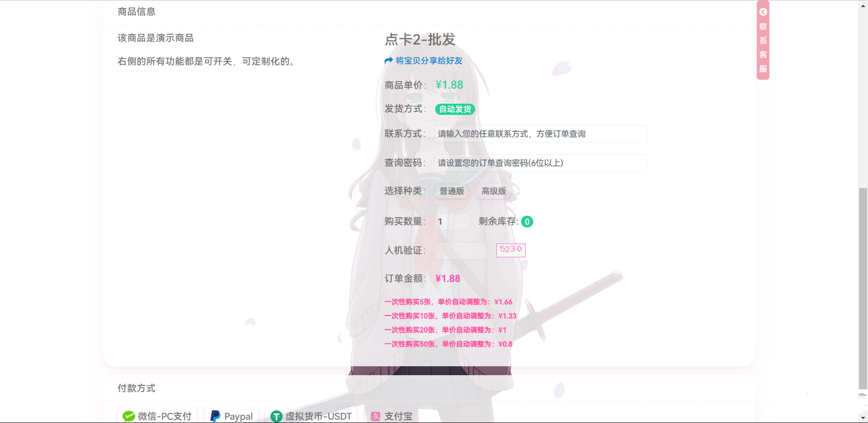Click the page vertical scrollbar thumb

tap(863, 288)
